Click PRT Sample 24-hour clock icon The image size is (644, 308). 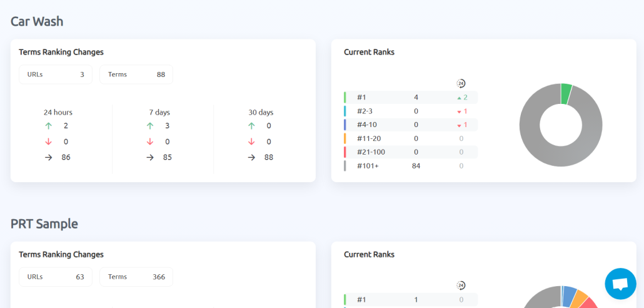coord(461,285)
